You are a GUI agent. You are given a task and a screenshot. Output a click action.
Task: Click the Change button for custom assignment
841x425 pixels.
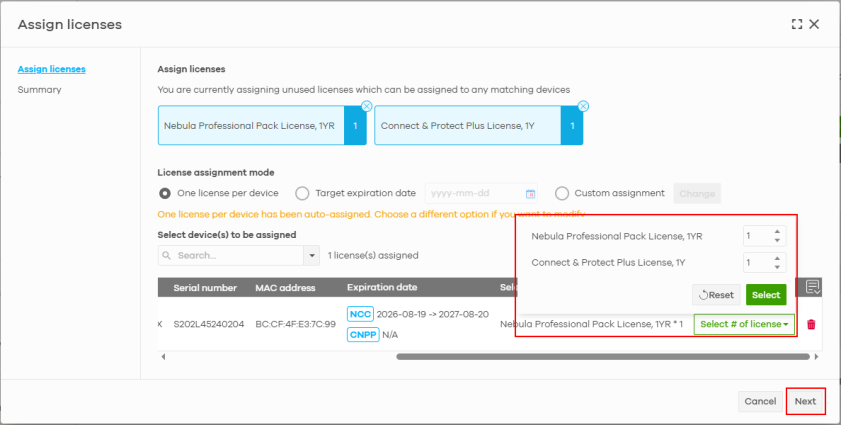point(697,194)
